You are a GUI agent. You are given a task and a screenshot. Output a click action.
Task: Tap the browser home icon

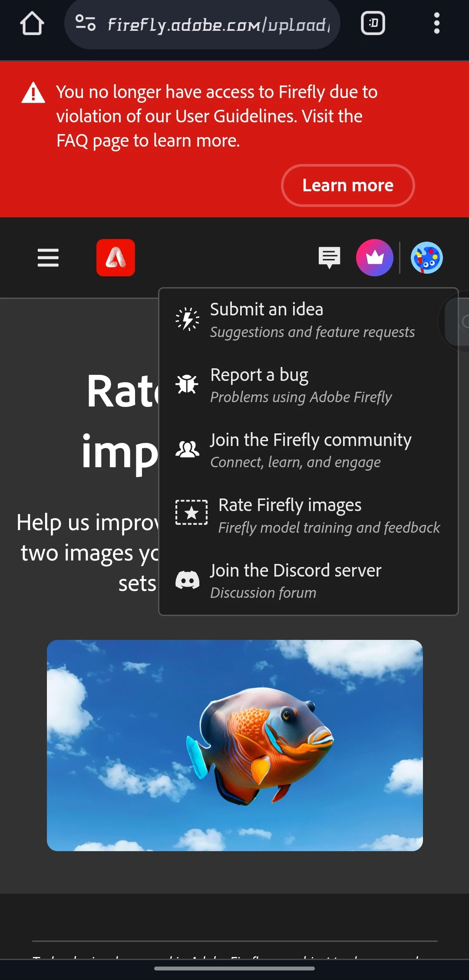tap(32, 23)
